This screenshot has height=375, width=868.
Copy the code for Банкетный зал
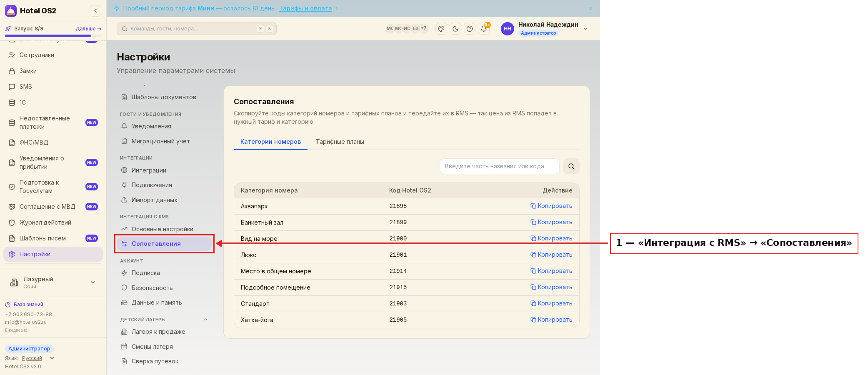tap(551, 222)
